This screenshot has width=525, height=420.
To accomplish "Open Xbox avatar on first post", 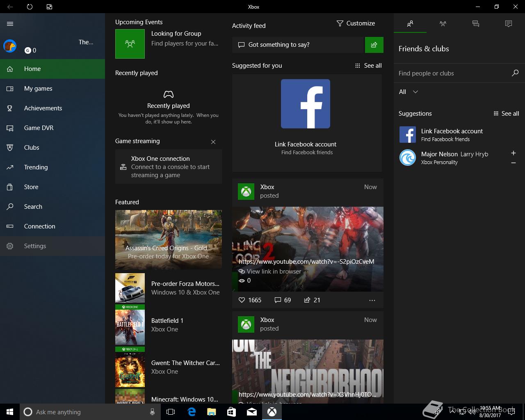I will point(246,192).
